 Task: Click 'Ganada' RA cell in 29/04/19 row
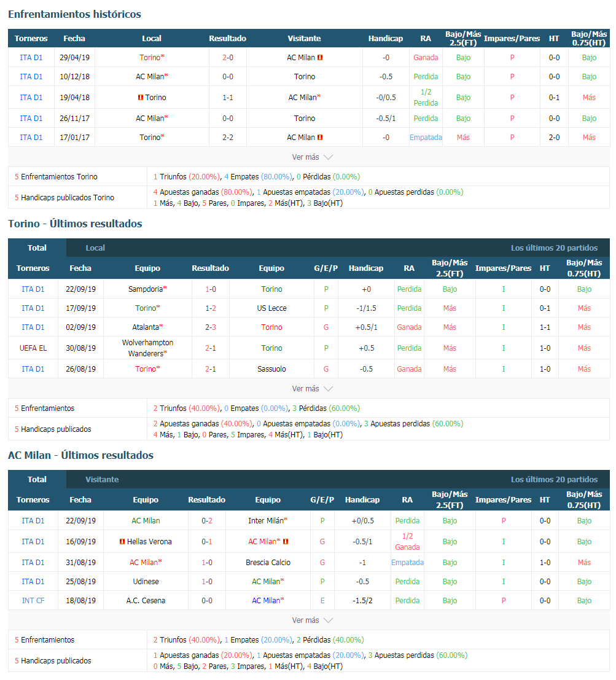click(426, 57)
